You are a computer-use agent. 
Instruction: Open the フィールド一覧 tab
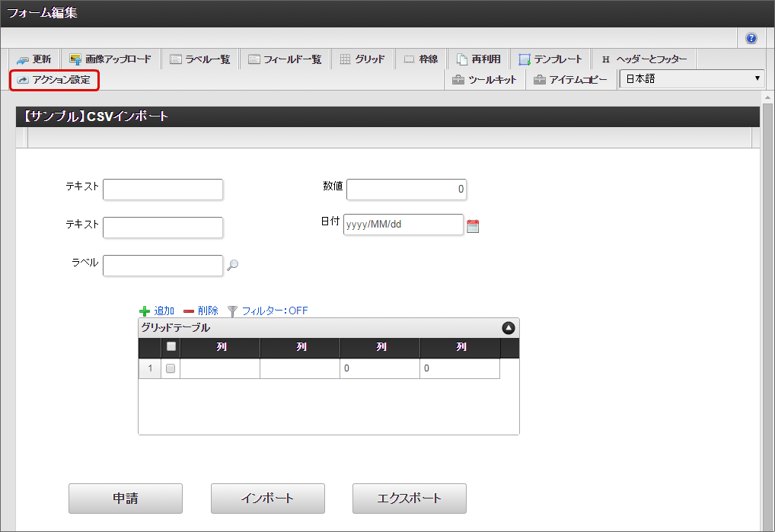(285, 59)
